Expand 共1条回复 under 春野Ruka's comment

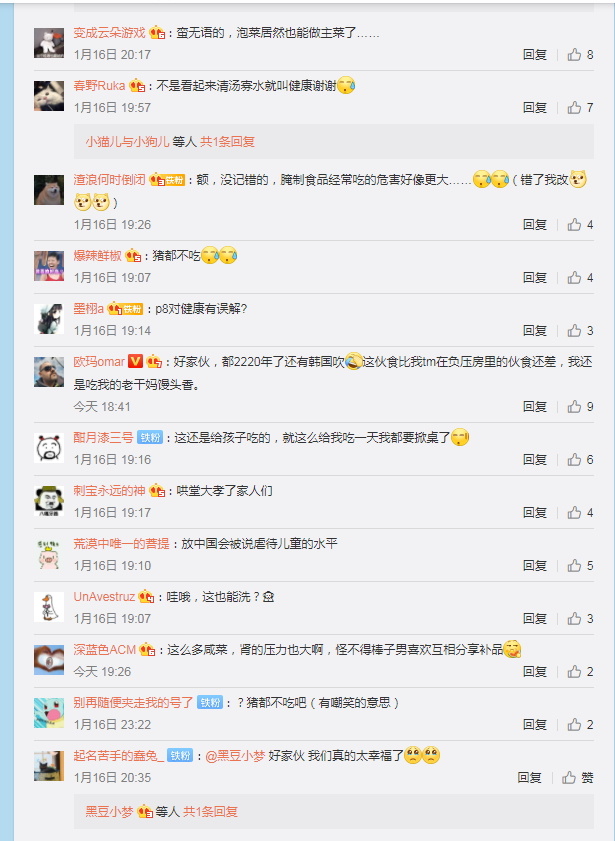pos(227,142)
